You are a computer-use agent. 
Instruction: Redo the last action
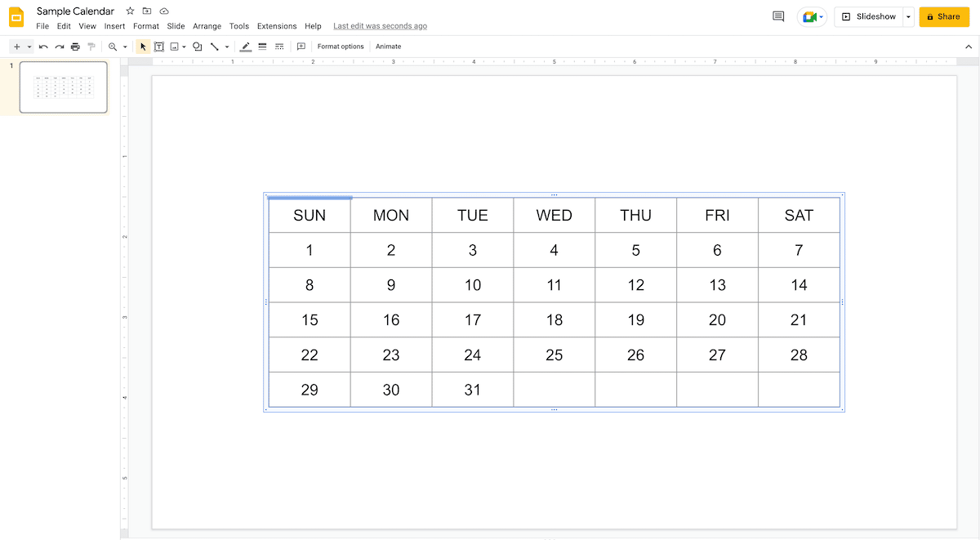[60, 47]
